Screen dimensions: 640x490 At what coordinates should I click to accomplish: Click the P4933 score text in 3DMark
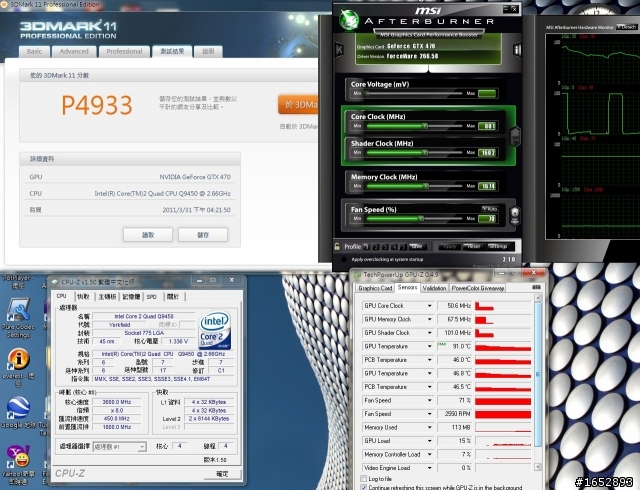coord(97,105)
